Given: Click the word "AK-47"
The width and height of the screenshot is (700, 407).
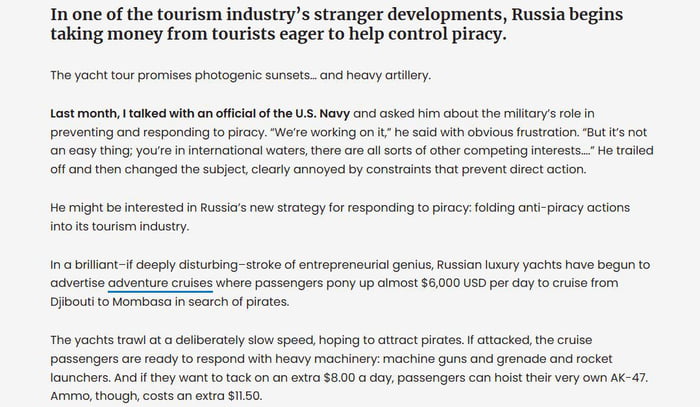Looking at the screenshot, I should pos(625,377).
